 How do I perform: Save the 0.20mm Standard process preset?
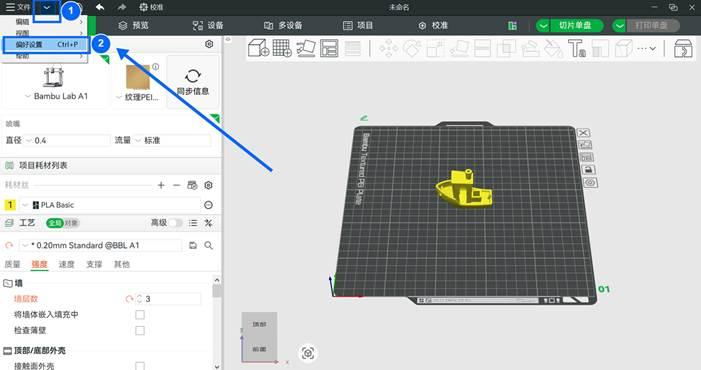click(193, 245)
